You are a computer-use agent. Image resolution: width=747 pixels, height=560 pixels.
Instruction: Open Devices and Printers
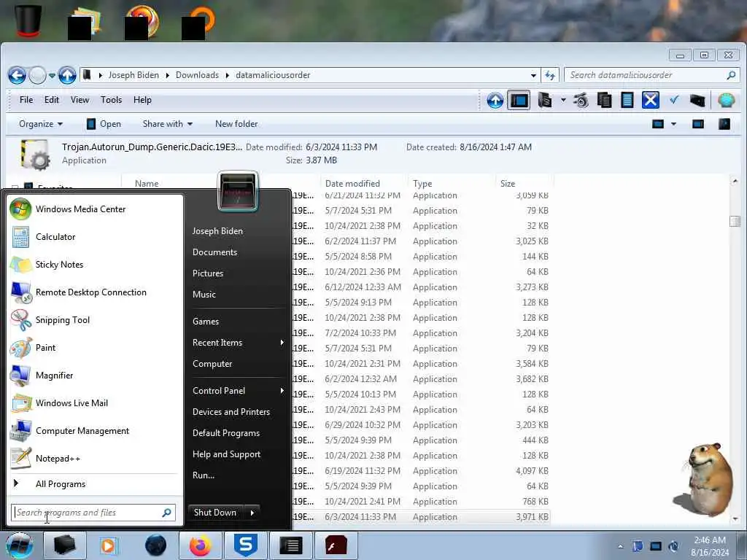point(231,412)
